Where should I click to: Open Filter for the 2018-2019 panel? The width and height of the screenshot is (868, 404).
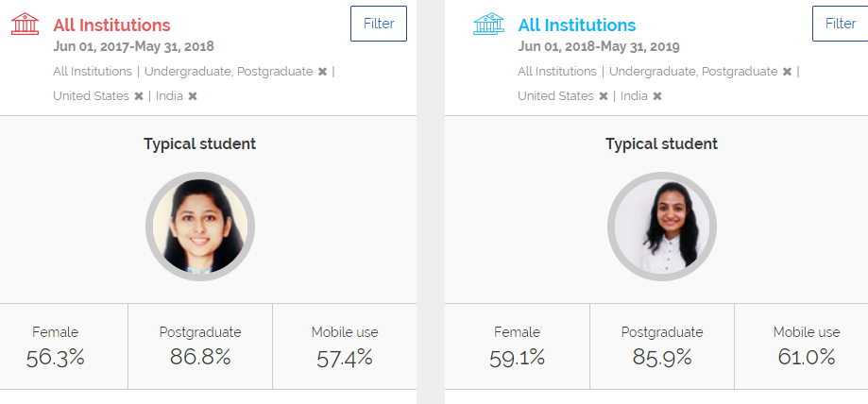[840, 25]
